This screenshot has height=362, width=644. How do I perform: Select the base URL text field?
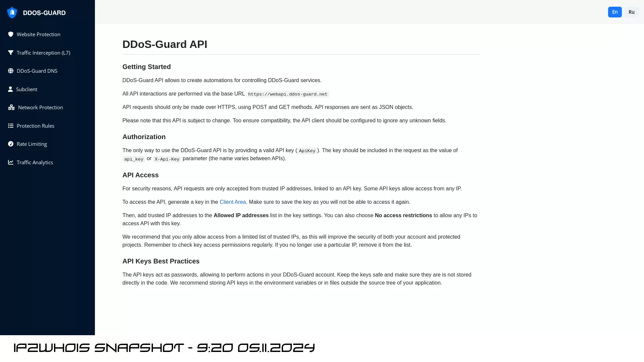pyautogui.click(x=287, y=94)
